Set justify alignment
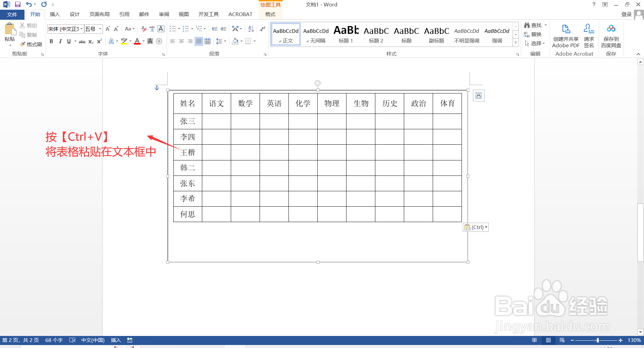644x348 pixels. click(x=199, y=41)
